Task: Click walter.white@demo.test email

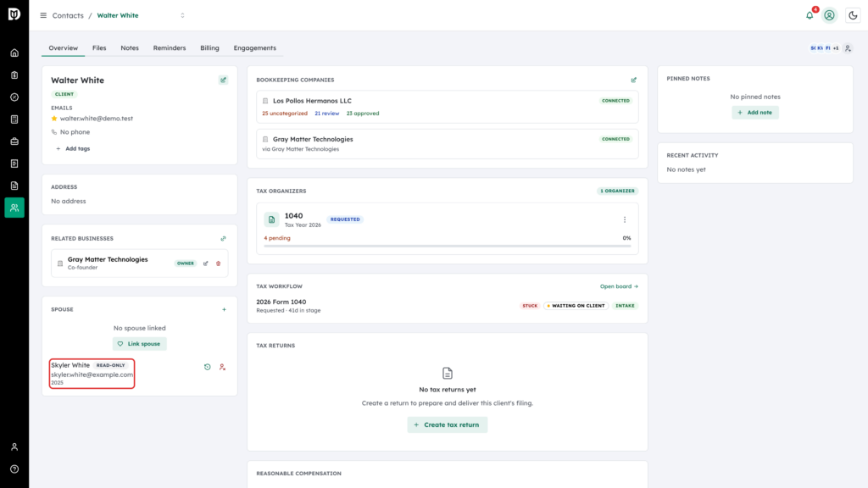Action: [97, 119]
